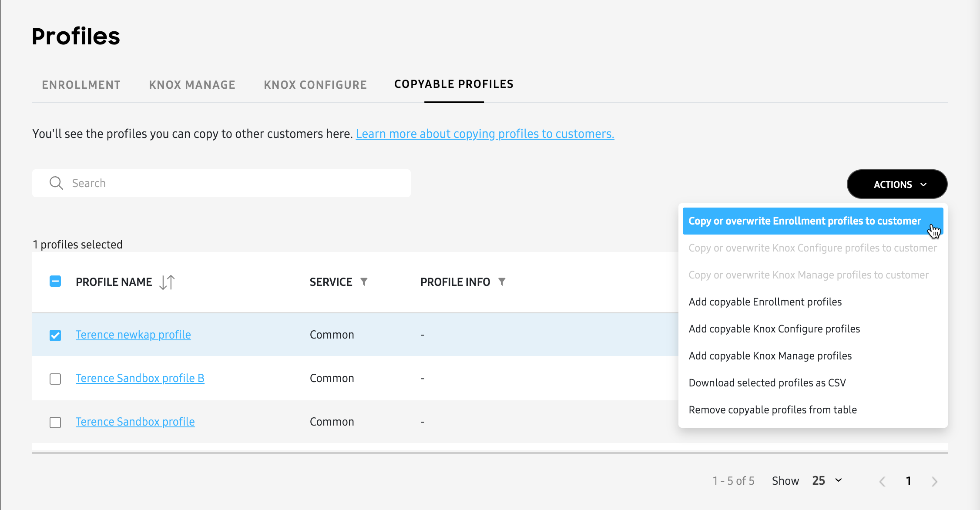Screen dimensions: 980x510
Task: Click the Profile Info column header text
Action: pyautogui.click(x=455, y=282)
